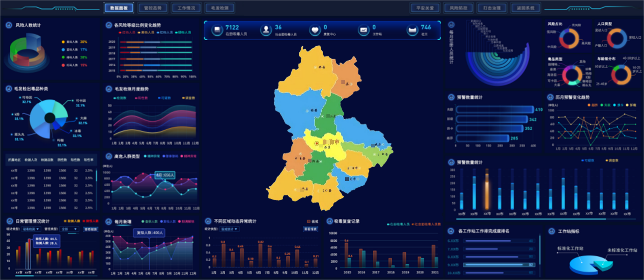Image resolution: width=644 pixels, height=280 pixels.
Task: Open 统计类型 dropdown in 不同区域动态异常统计
Action: pyautogui.click(x=230, y=229)
